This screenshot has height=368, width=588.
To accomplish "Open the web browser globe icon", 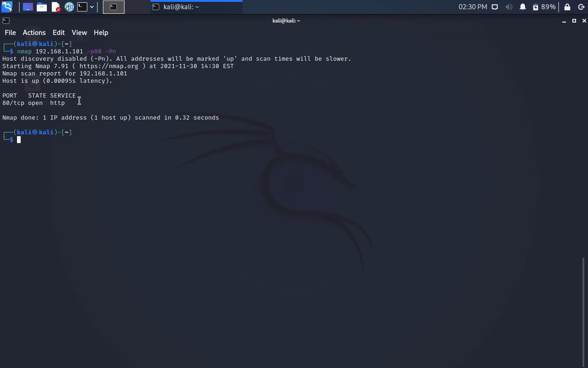I will 69,7.
